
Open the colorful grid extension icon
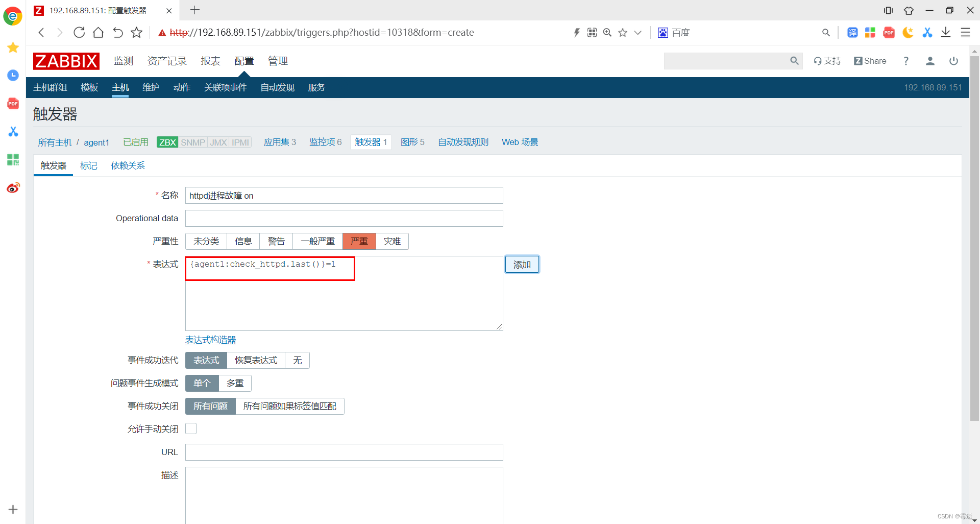pyautogui.click(x=870, y=33)
